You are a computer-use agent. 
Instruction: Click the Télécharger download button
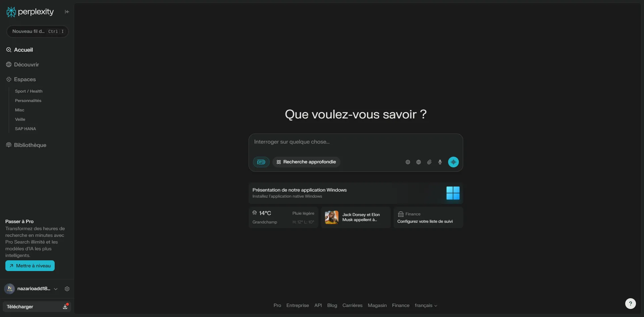[x=37, y=306]
